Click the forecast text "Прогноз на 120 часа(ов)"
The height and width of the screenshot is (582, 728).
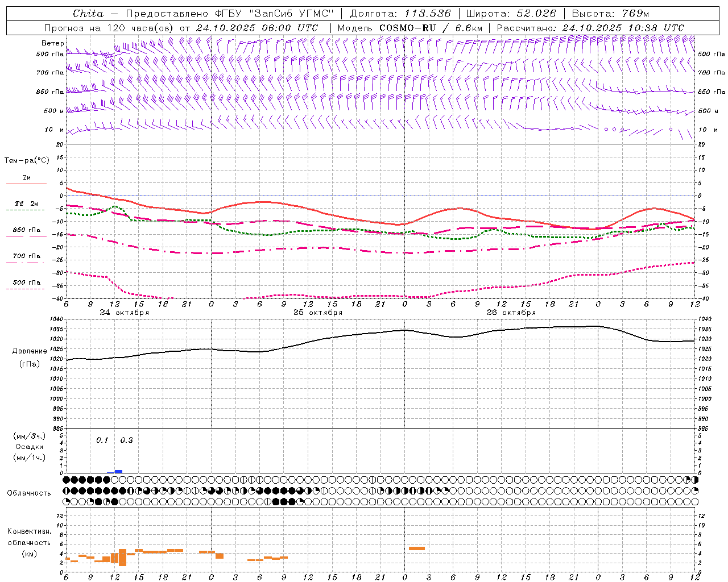point(109,28)
